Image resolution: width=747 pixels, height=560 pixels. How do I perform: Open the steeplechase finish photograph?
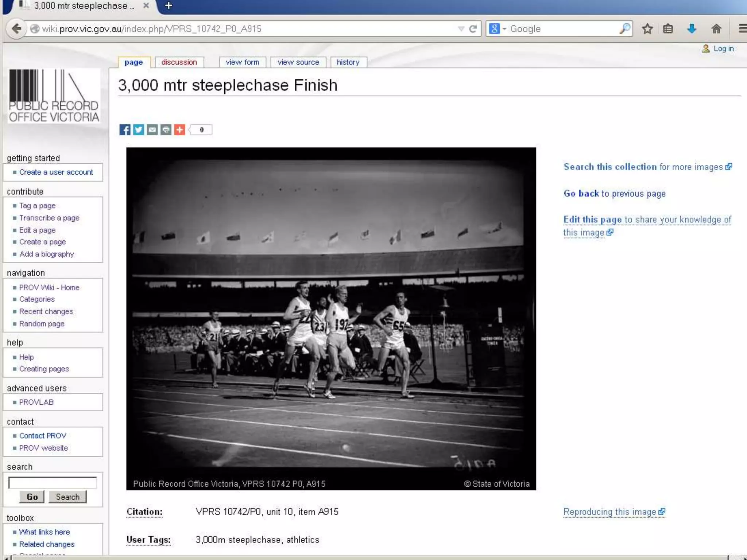click(x=331, y=318)
